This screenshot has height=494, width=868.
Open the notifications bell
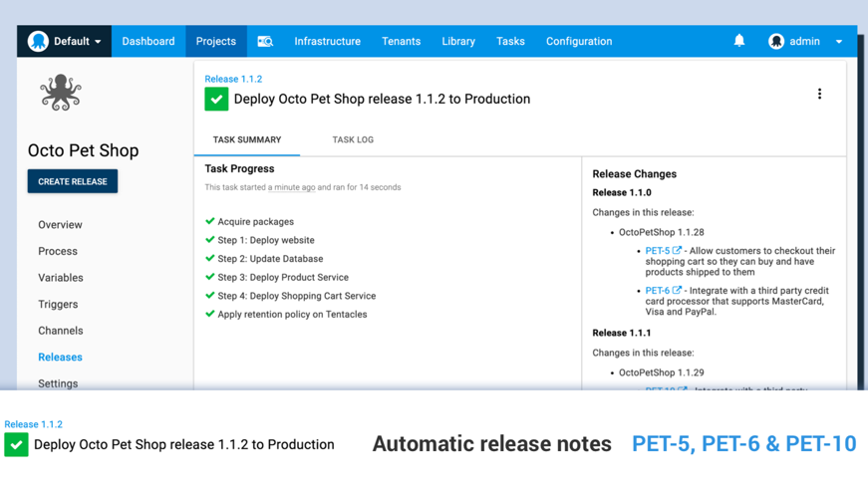click(739, 41)
